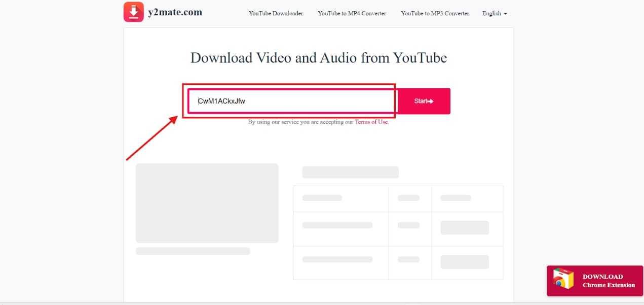644x305 pixels.
Task: Click the arrow icon inside the Start button
Action: click(x=432, y=101)
